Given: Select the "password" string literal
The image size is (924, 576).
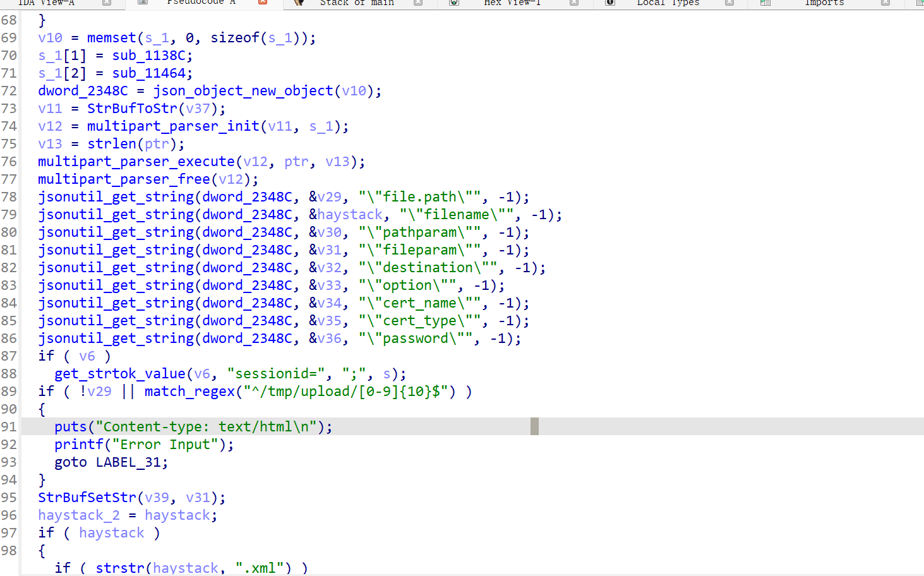Looking at the screenshot, I should coord(416,339).
